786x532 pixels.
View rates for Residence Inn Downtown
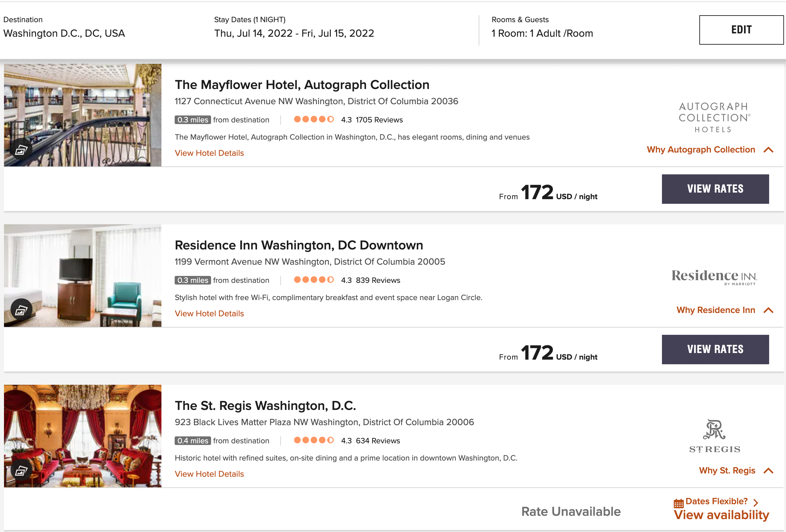[x=715, y=349]
